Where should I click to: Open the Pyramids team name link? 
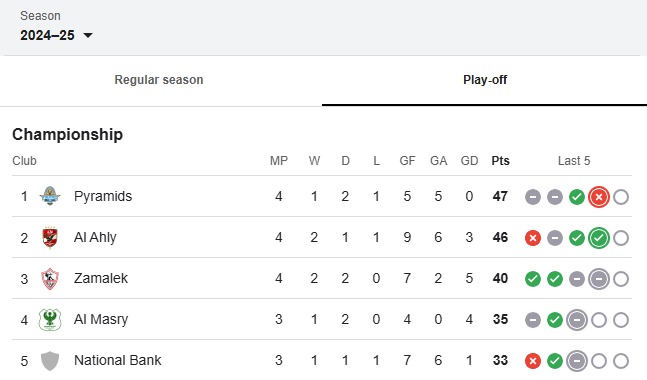103,196
